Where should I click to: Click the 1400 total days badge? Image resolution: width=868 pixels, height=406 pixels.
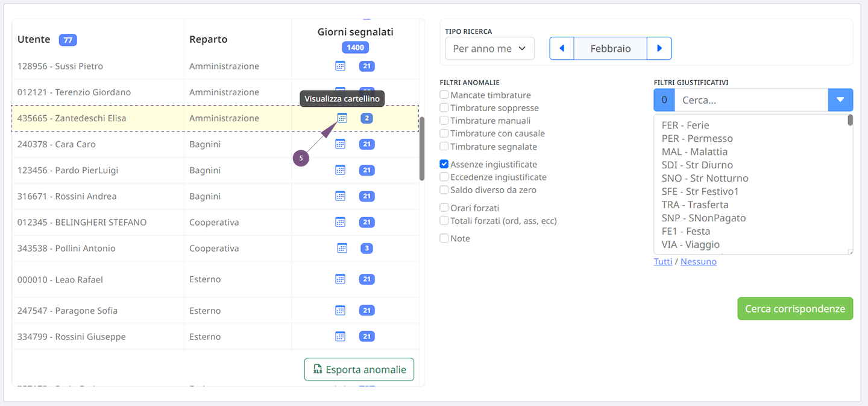click(x=355, y=47)
